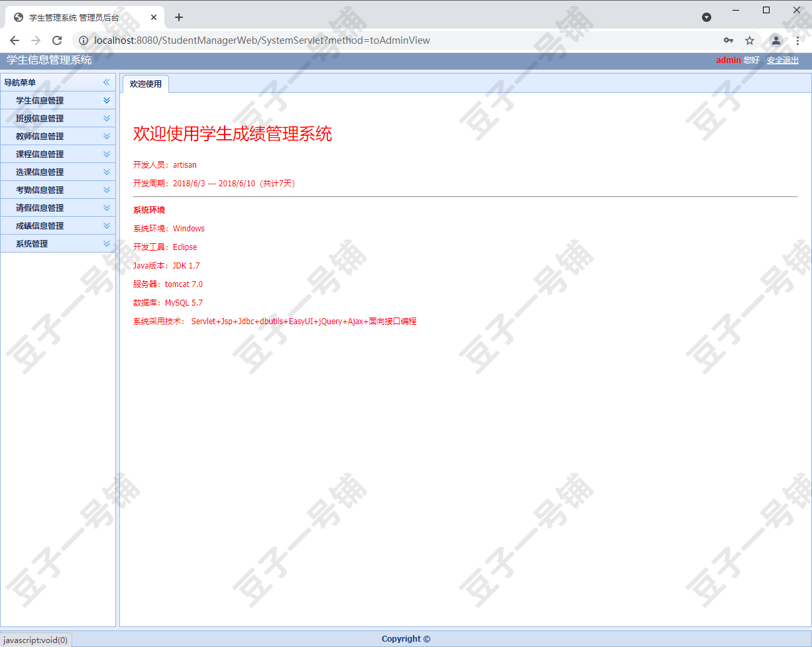Open the 成绩信息管理 menu section
812x647 pixels.
click(58, 225)
